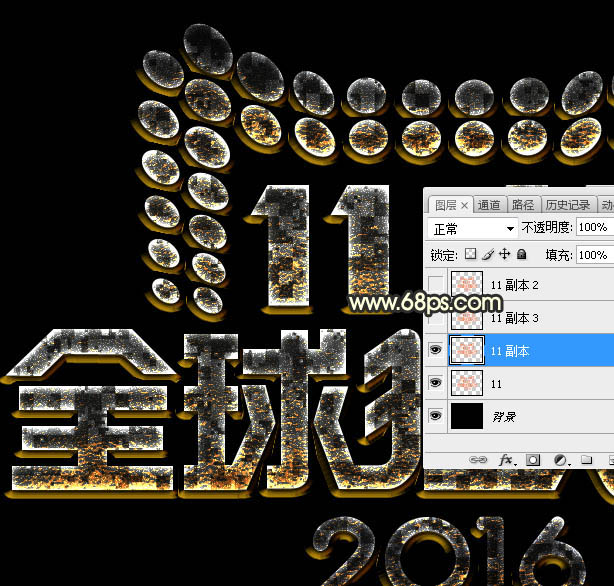Select the layer named 11
Viewport: 614px width, 586px height.
[496, 384]
